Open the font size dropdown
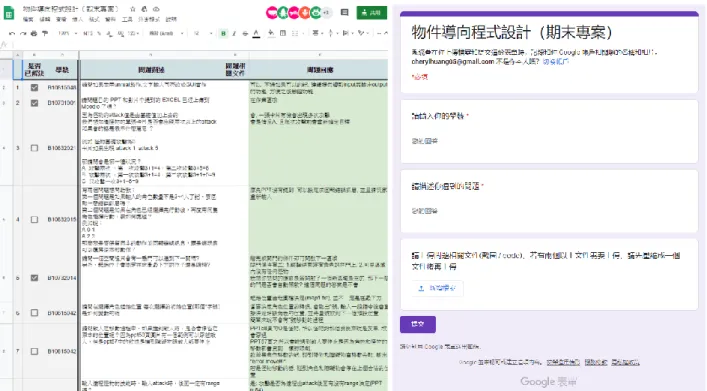 pos(202,33)
